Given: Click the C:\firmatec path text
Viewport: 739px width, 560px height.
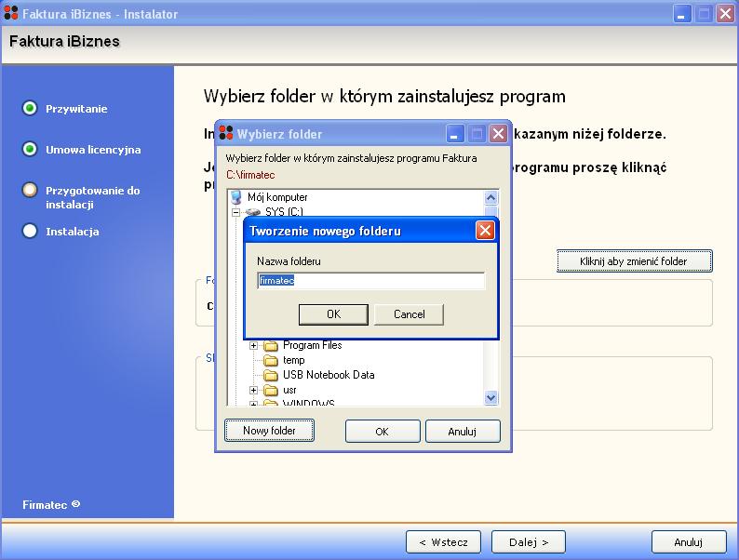Looking at the screenshot, I should [x=250, y=175].
